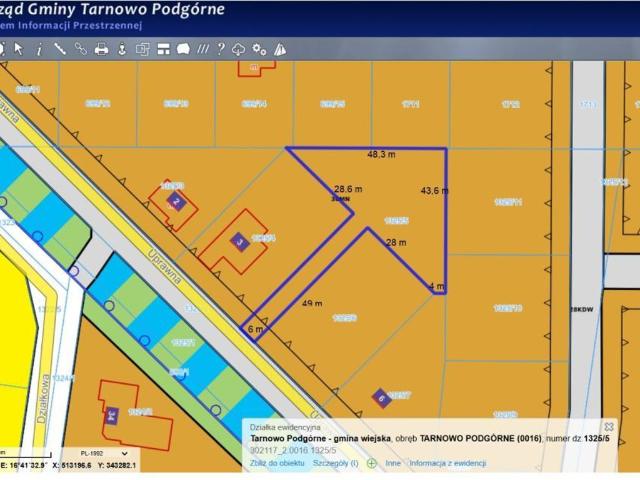Click the hatch lines toolbar icon

[203, 48]
